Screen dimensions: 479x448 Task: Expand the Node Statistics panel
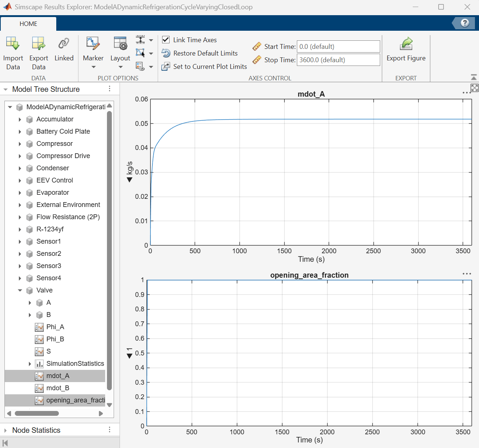[x=5, y=430]
